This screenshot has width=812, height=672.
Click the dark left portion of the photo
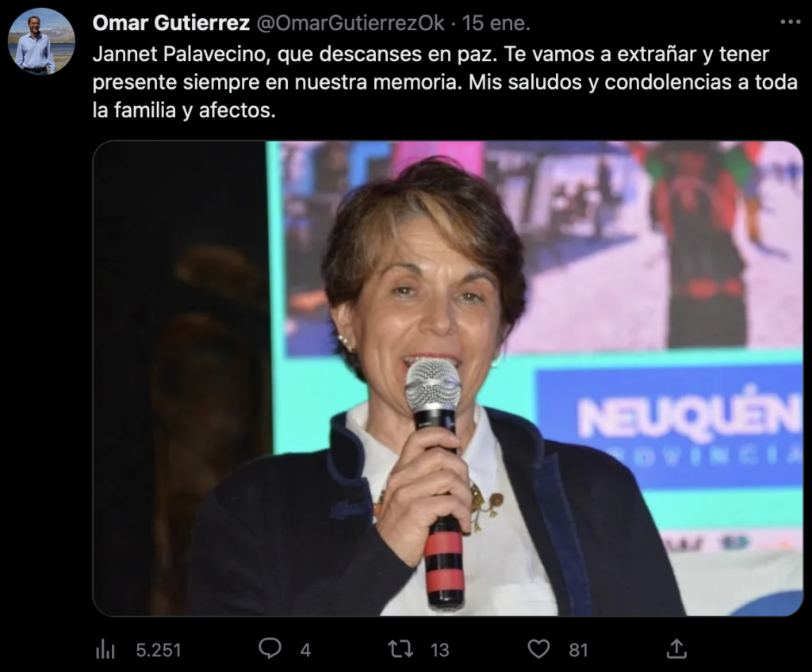tap(180, 379)
